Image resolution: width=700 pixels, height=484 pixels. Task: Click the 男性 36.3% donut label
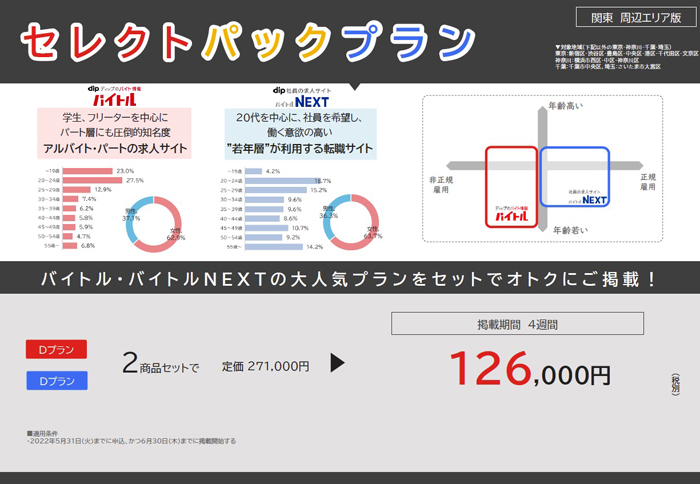coord(329,212)
